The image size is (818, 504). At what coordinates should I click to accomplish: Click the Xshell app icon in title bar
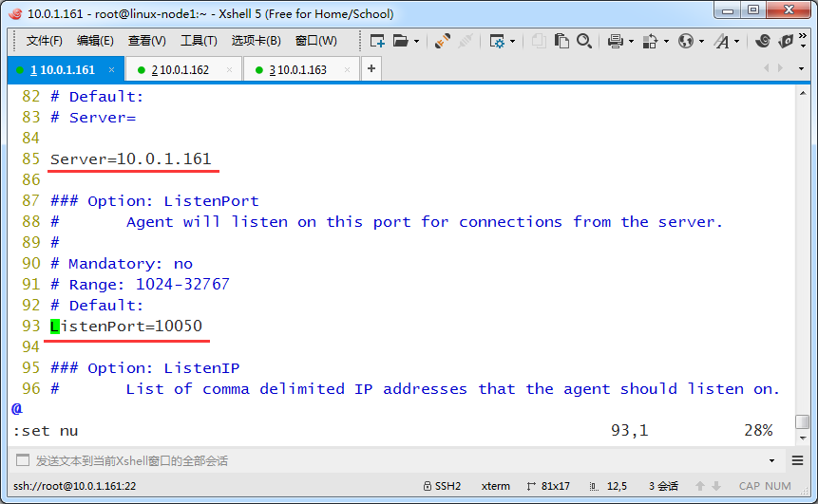pos(15,13)
